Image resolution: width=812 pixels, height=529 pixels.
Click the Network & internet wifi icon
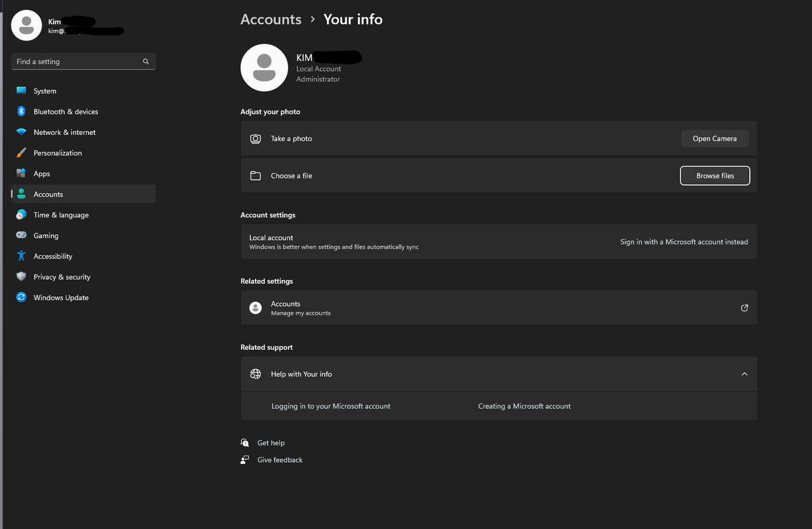tap(21, 132)
